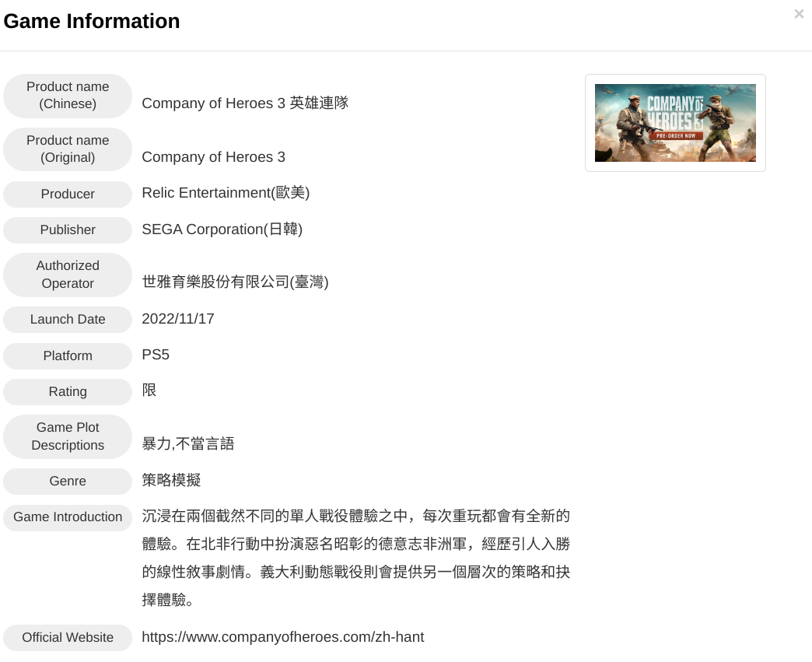
Task: Click the Producer label pill
Action: (68, 194)
